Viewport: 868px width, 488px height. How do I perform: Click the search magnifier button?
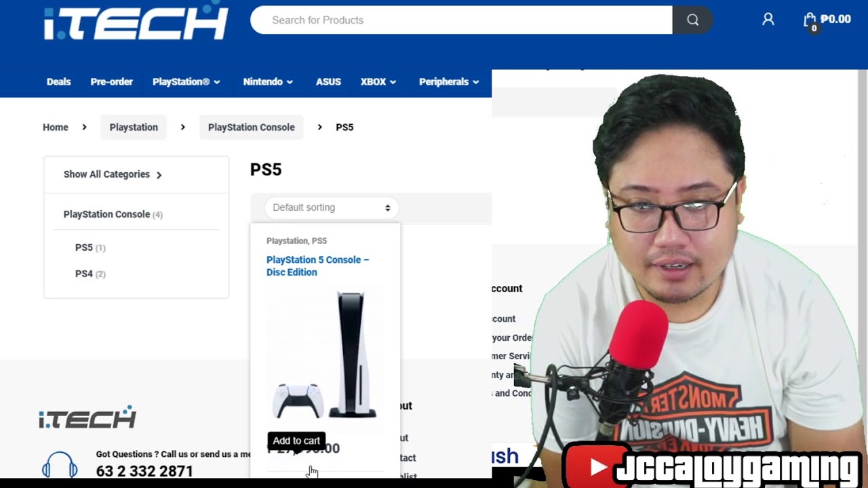click(x=692, y=20)
